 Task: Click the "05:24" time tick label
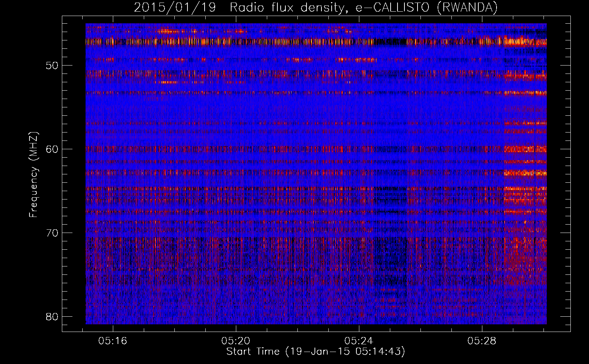pyautogui.click(x=359, y=341)
